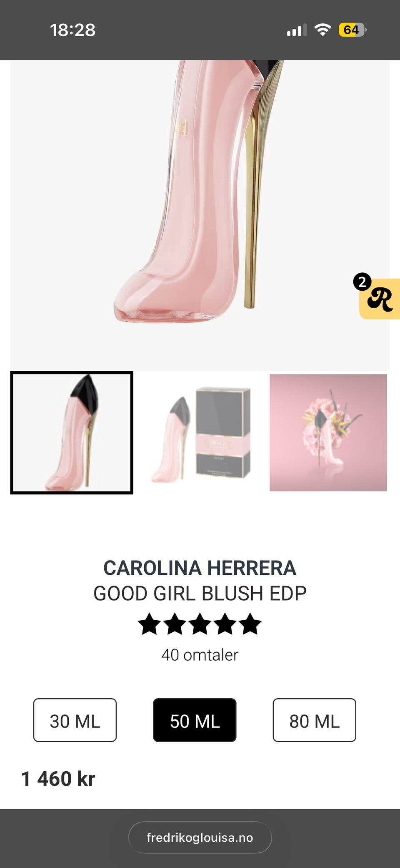Viewport: 400px width, 868px height.
Task: Select the first thumbnail of pink bottle
Action: (72, 433)
